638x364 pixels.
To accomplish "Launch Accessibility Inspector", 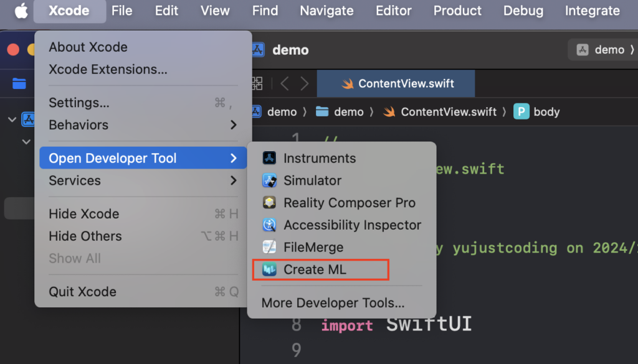I will tap(352, 225).
